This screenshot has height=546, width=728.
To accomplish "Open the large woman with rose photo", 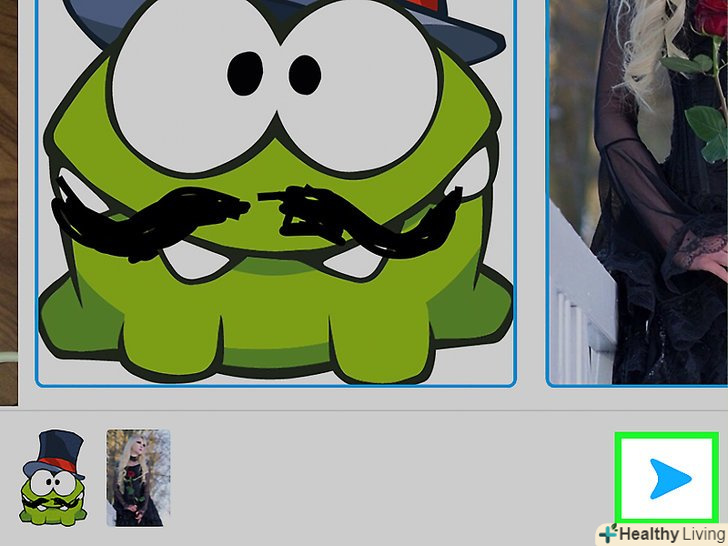I will [x=637, y=192].
